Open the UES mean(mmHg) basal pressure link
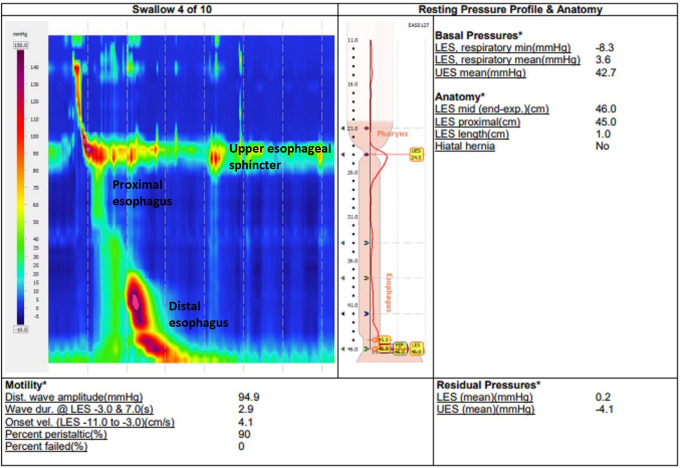 coord(480,73)
